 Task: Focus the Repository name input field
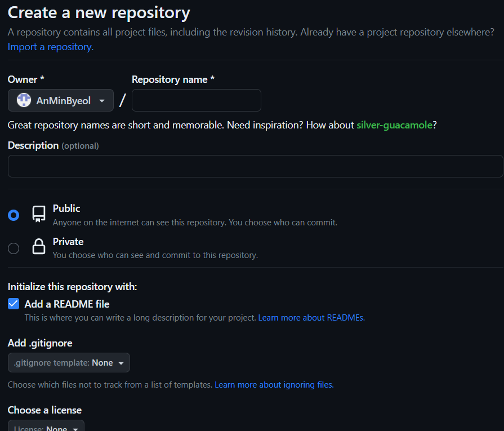[197, 100]
